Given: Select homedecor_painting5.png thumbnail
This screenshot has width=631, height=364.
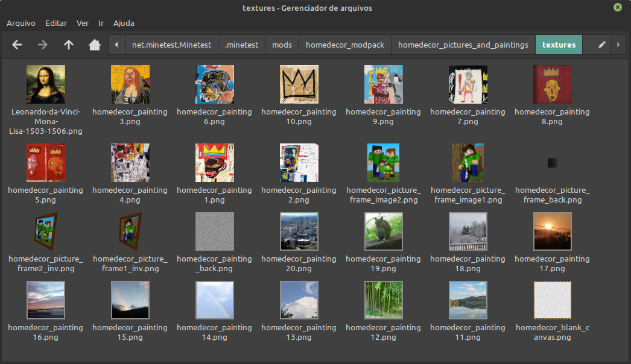Looking at the screenshot, I should click(46, 163).
